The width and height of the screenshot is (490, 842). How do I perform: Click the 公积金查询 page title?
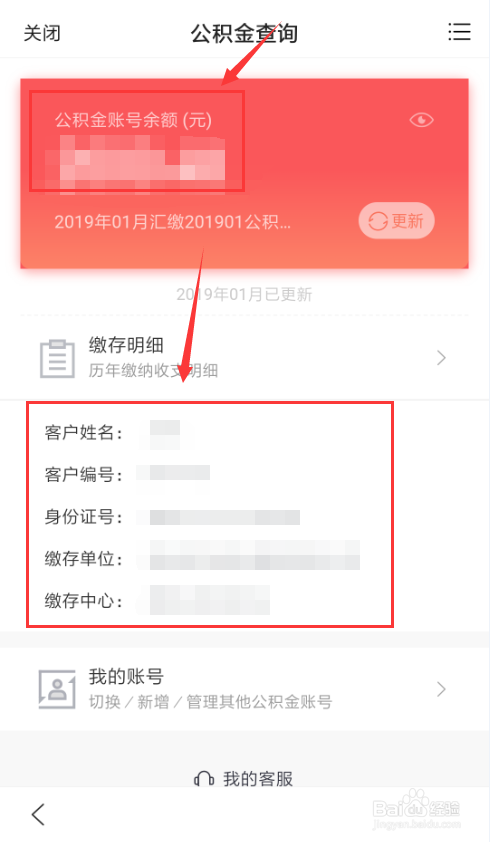click(244, 33)
